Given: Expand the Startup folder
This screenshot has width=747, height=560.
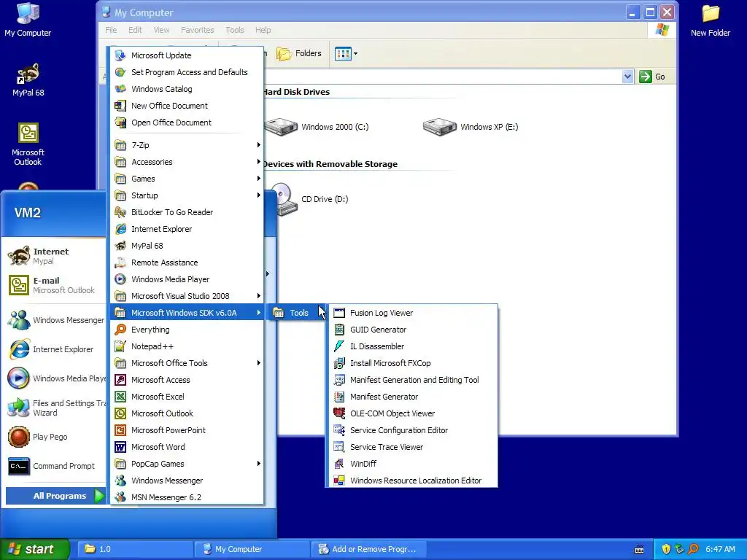Looking at the screenshot, I should coord(187,195).
